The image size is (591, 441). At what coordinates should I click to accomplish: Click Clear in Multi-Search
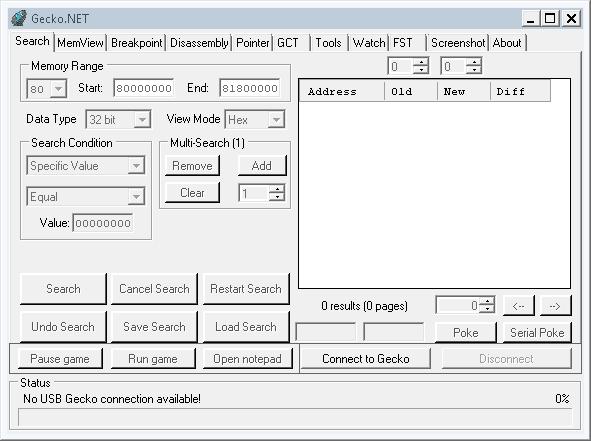[192, 193]
